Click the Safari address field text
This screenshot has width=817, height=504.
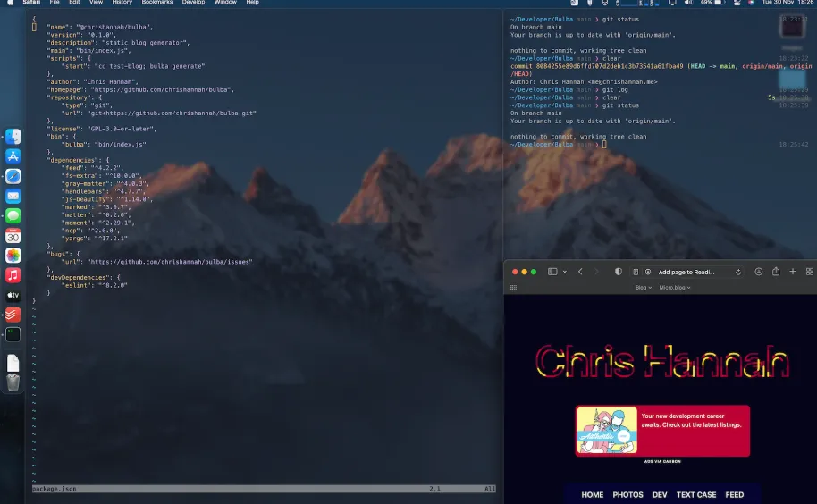(686, 273)
